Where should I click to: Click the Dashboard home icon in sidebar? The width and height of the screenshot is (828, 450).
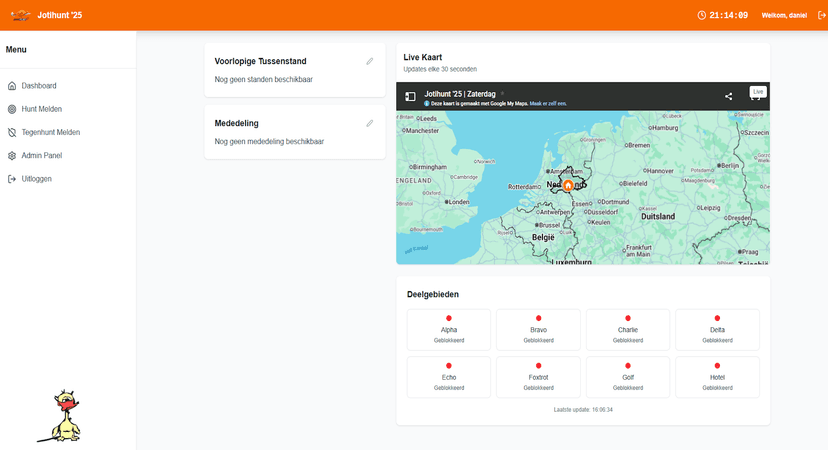(x=12, y=86)
